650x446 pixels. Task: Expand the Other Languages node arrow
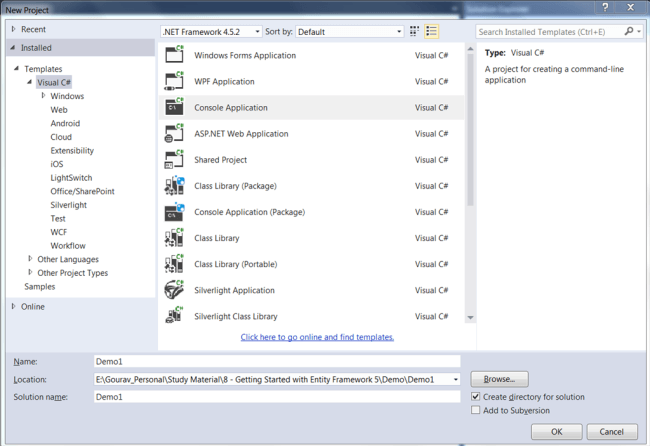pyautogui.click(x=30, y=259)
